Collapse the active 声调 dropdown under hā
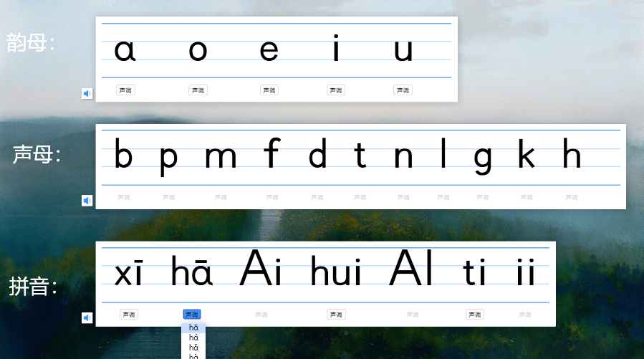The height and width of the screenshot is (359, 644). (x=192, y=315)
